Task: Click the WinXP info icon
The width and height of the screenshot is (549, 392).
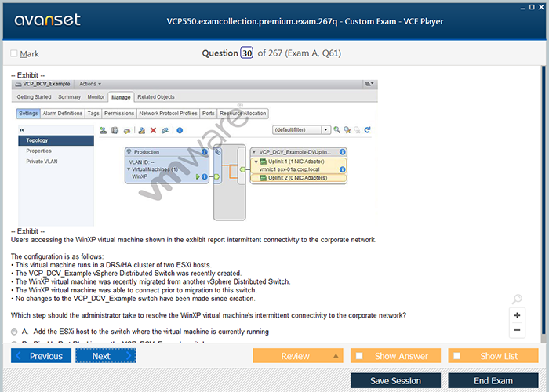Action: tap(205, 176)
